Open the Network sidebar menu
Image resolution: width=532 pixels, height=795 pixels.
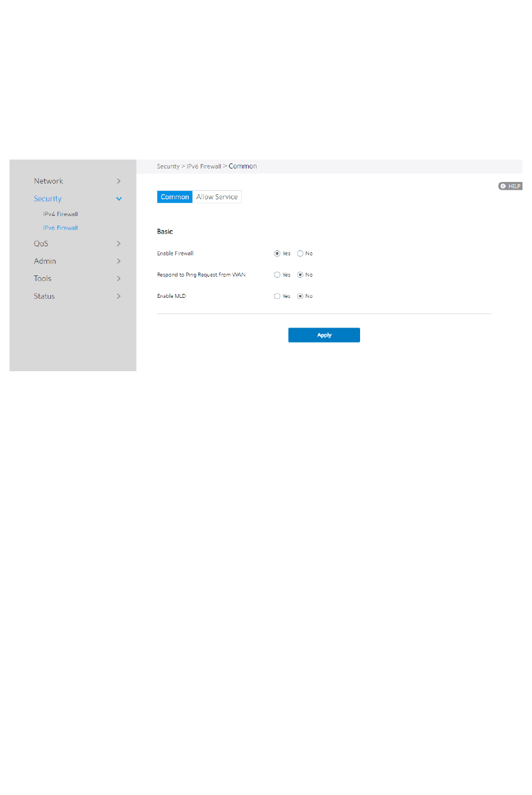pos(48,181)
